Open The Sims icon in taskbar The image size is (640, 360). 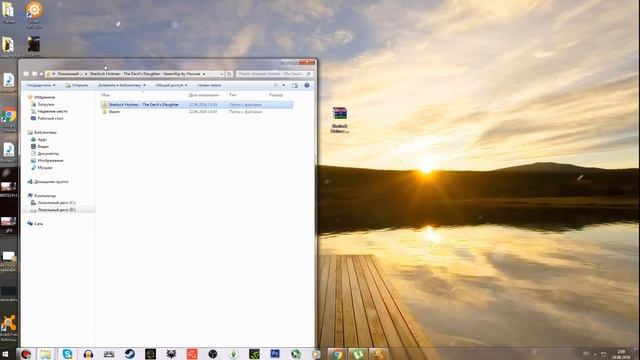(233, 354)
